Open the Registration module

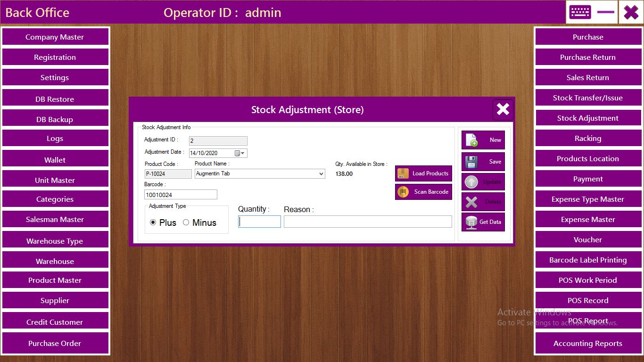55,57
